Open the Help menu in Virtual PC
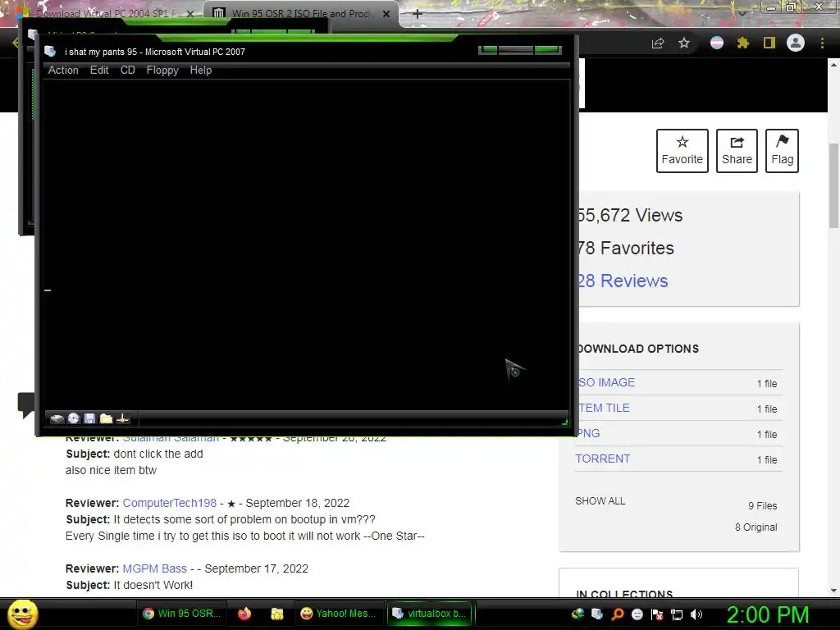The image size is (840, 630). coord(200,71)
